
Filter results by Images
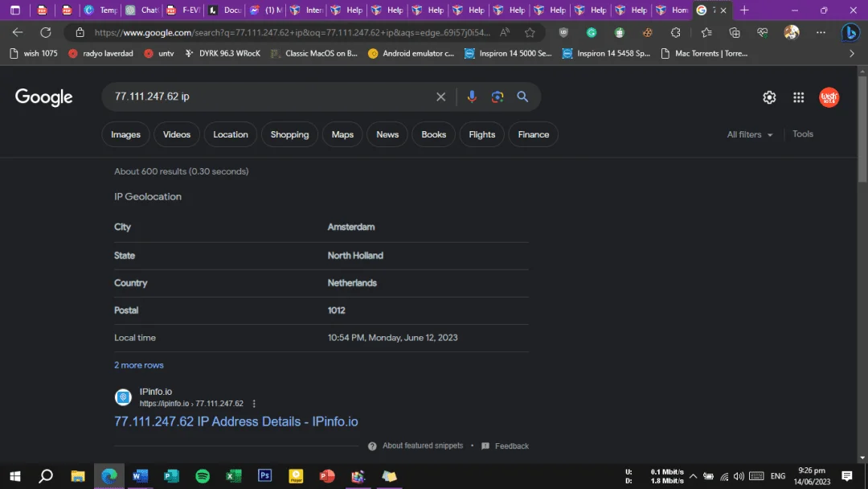(x=125, y=134)
